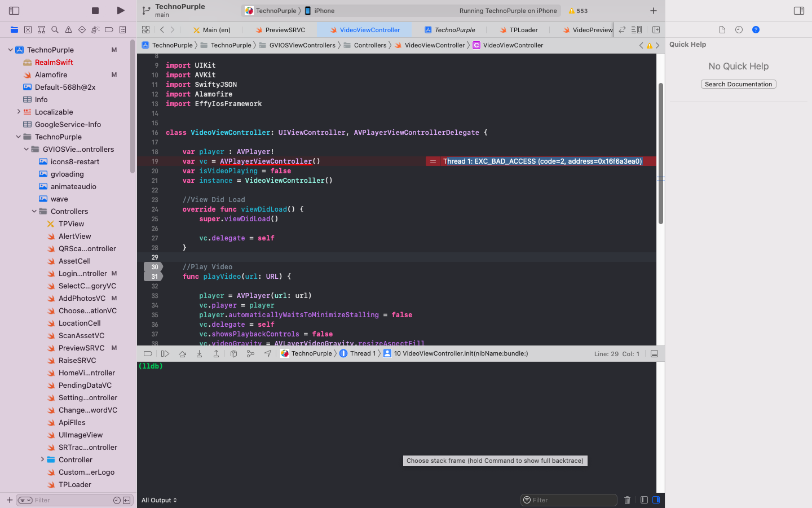Click the Step Over debug button
The image size is (812, 508).
click(x=182, y=354)
